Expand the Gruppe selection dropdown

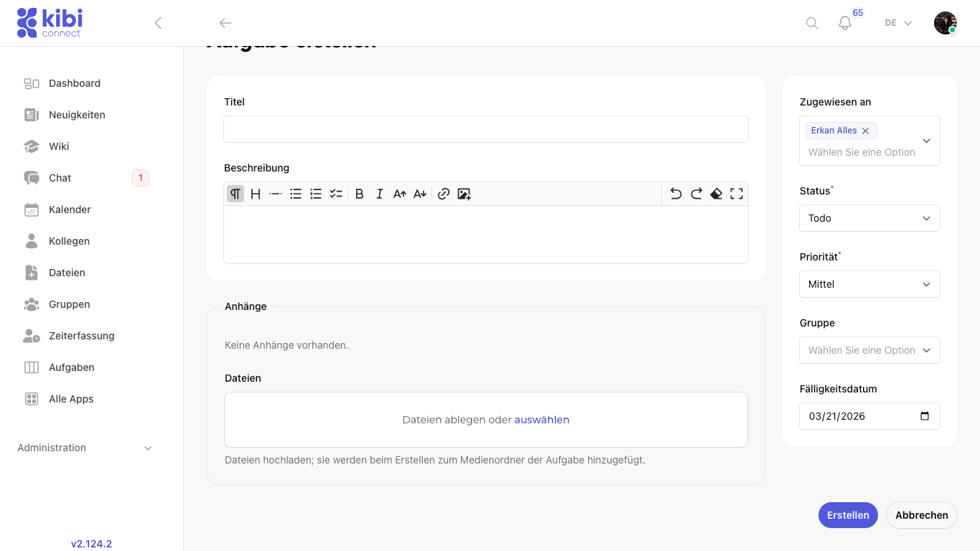point(869,350)
